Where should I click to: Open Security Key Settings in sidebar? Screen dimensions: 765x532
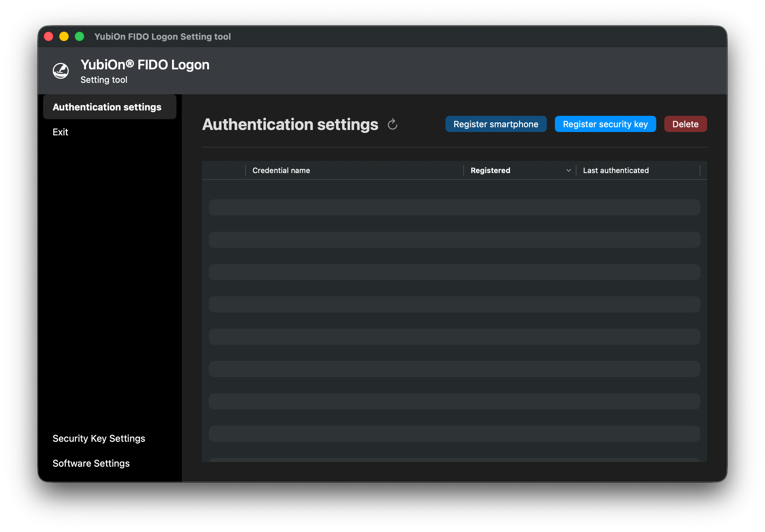click(x=99, y=438)
